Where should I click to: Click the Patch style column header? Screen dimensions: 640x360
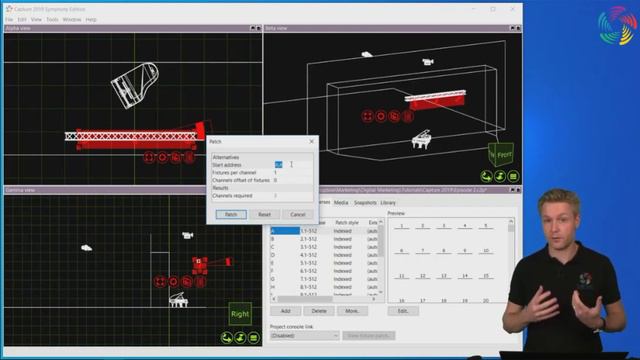347,222
